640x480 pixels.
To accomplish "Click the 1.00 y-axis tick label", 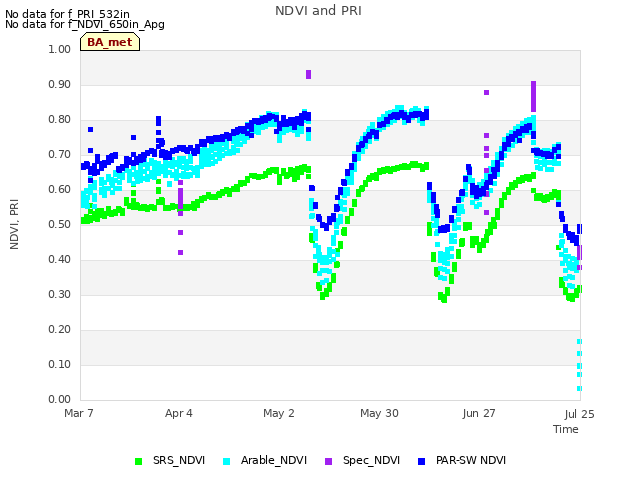I will point(60,49).
